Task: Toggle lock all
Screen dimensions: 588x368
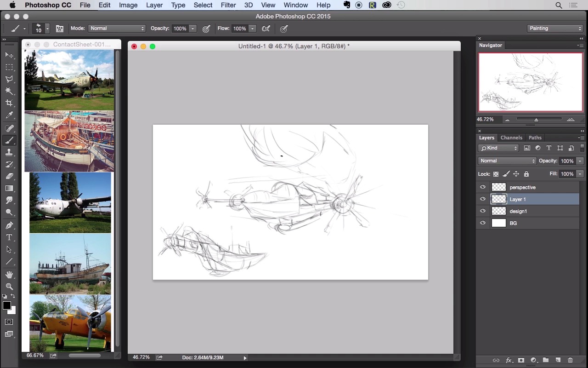Action: tap(526, 174)
